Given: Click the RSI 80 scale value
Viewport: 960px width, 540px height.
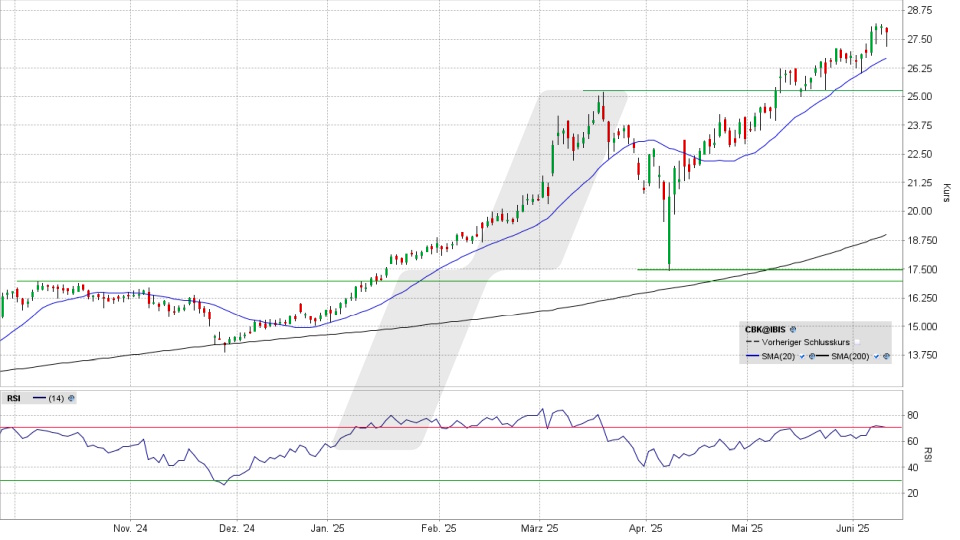Looking at the screenshot, I should [912, 415].
